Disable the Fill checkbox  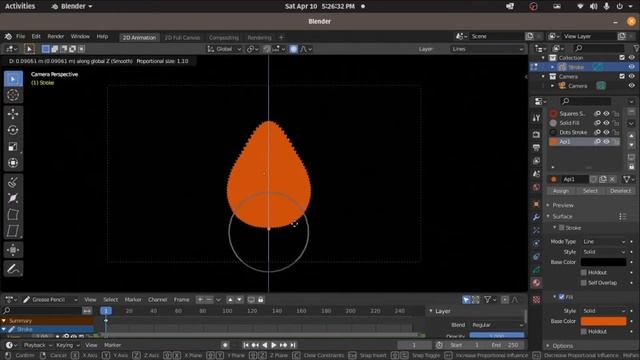coord(562,297)
